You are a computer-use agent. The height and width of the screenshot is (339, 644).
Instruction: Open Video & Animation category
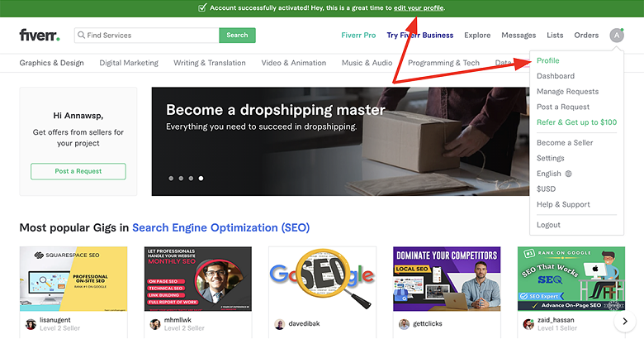pyautogui.click(x=294, y=63)
